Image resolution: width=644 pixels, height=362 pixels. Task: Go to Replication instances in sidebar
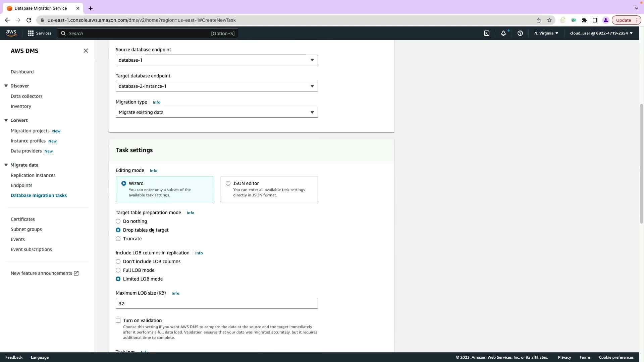[33, 175]
